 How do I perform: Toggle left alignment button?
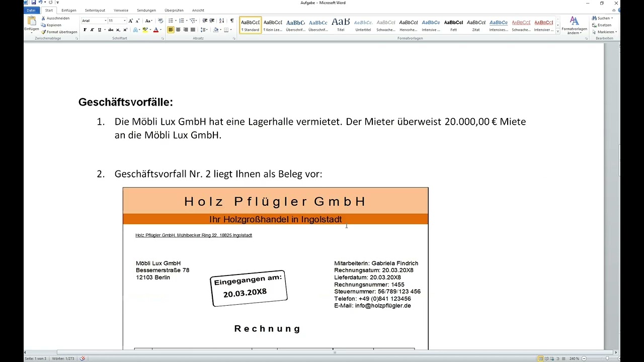[x=171, y=30]
